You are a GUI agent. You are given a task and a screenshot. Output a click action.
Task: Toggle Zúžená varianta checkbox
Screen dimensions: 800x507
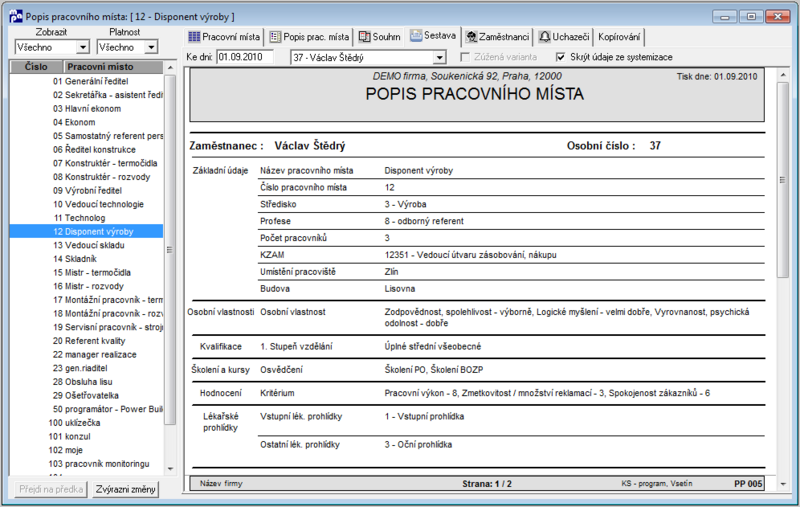coord(465,57)
